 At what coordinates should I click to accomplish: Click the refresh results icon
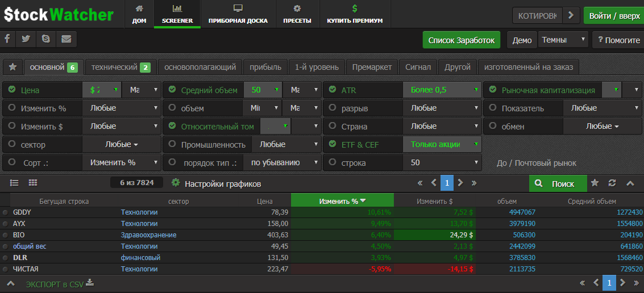[x=612, y=183]
